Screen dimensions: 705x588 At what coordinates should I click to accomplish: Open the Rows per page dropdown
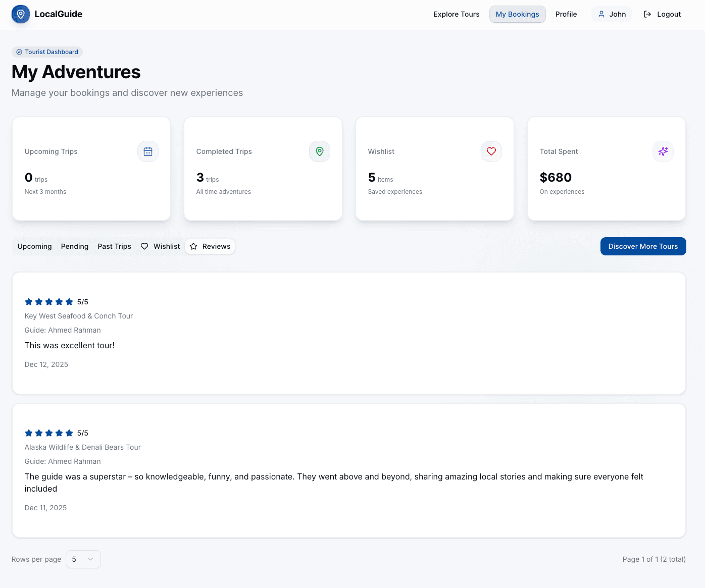[x=83, y=559]
